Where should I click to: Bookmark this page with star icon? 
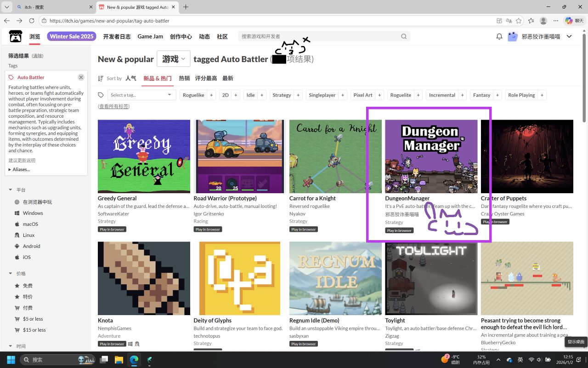click(x=519, y=21)
